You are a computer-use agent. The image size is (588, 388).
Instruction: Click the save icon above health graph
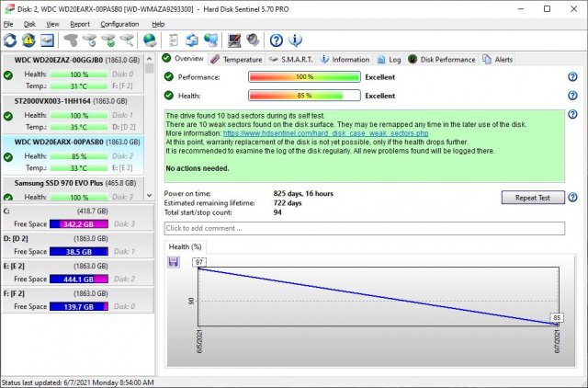tap(173, 262)
